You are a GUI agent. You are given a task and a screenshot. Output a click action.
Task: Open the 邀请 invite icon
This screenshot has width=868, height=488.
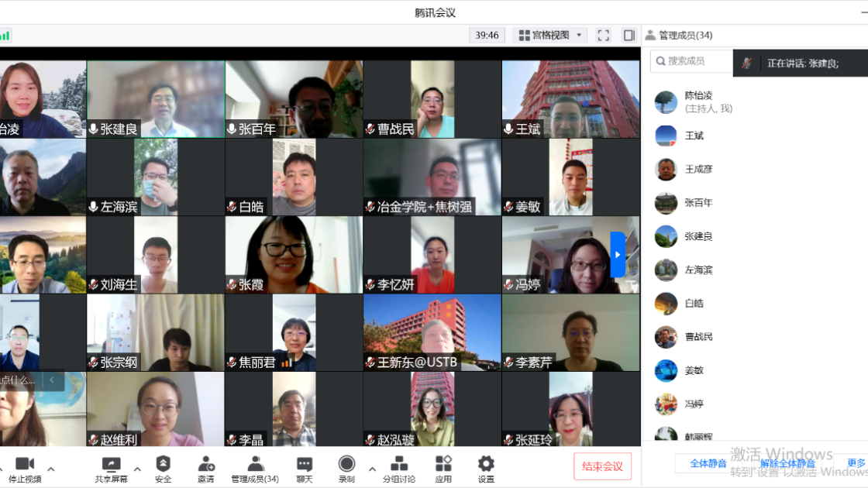[206, 468]
